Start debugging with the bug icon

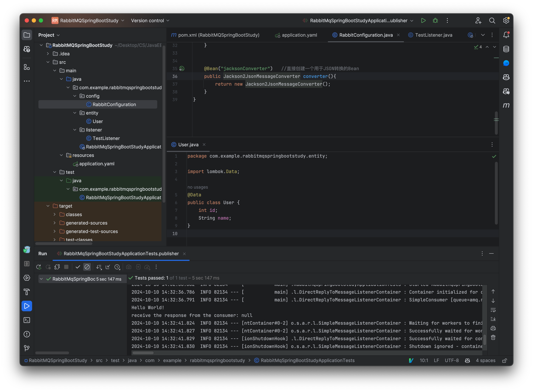point(435,21)
